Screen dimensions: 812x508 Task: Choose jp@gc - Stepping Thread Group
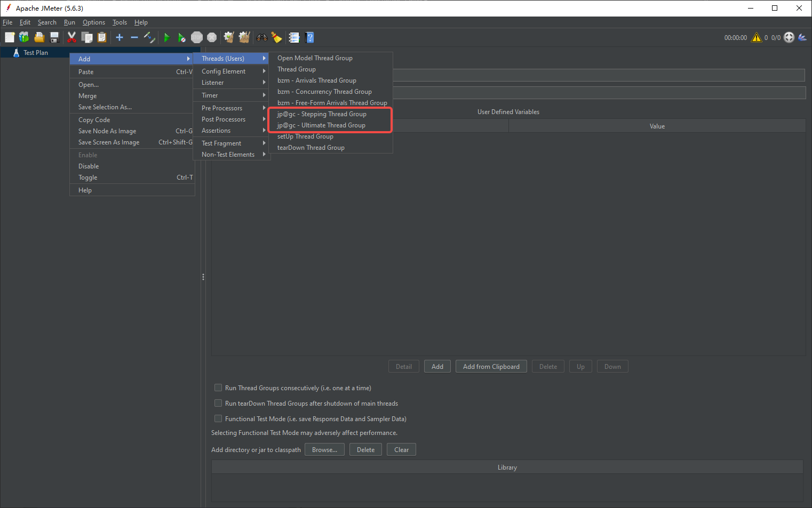click(331, 114)
